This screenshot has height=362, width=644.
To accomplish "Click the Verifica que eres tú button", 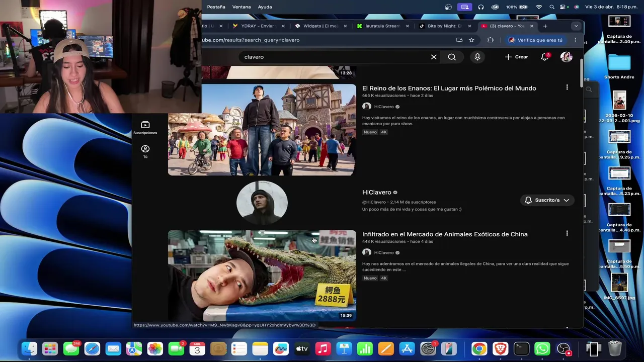I will tap(535, 40).
